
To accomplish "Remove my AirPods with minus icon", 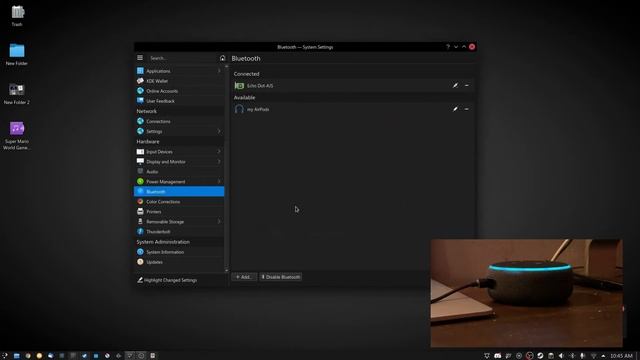I will pyautogui.click(x=467, y=109).
